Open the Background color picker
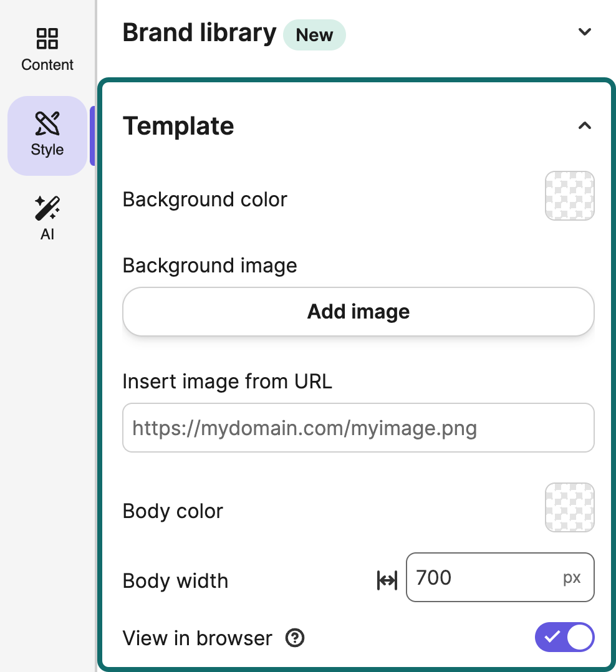This screenshot has width=616, height=672. pos(569,195)
